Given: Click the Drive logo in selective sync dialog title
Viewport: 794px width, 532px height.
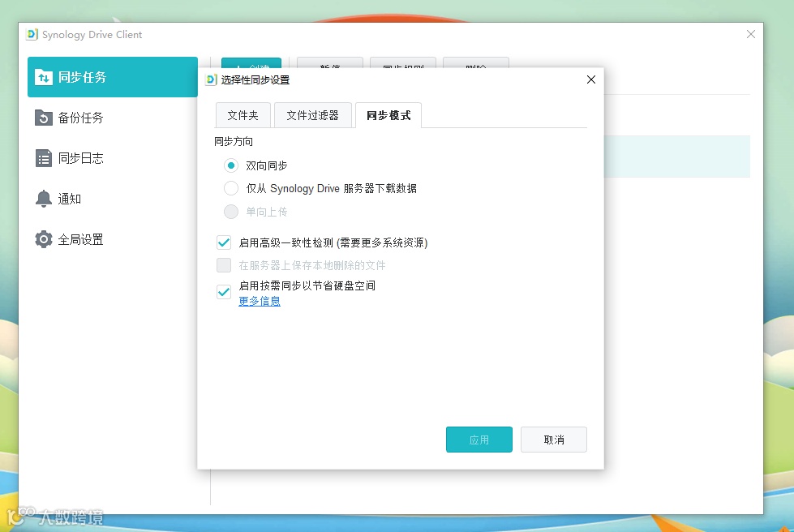Looking at the screenshot, I should 211,80.
